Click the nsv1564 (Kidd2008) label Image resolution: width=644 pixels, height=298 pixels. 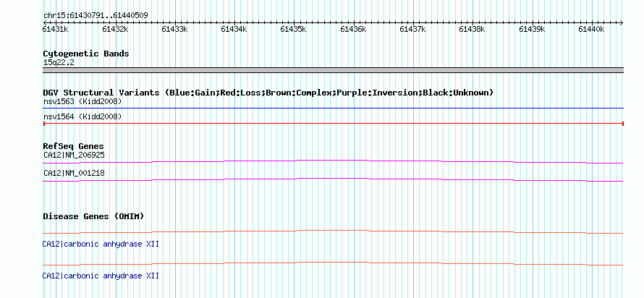[82, 117]
